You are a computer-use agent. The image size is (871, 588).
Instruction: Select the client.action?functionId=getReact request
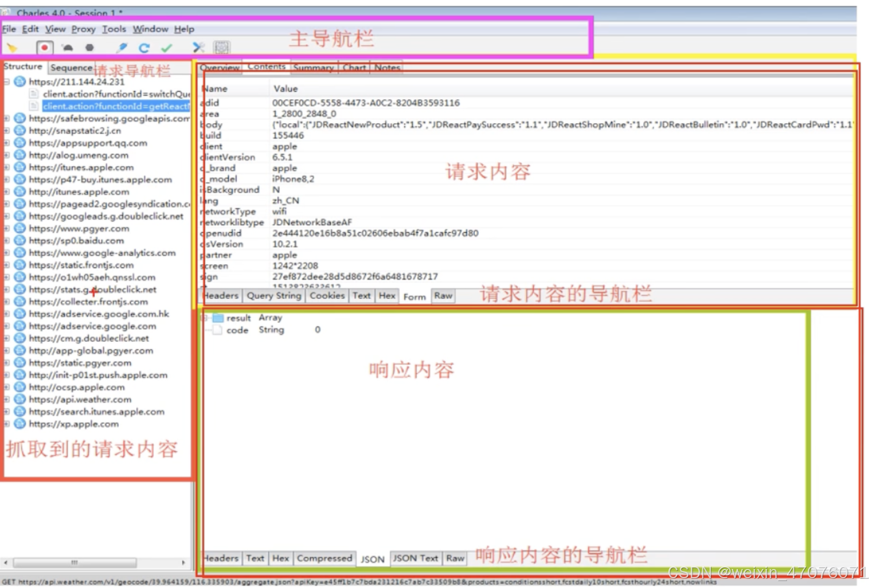pyautogui.click(x=116, y=106)
